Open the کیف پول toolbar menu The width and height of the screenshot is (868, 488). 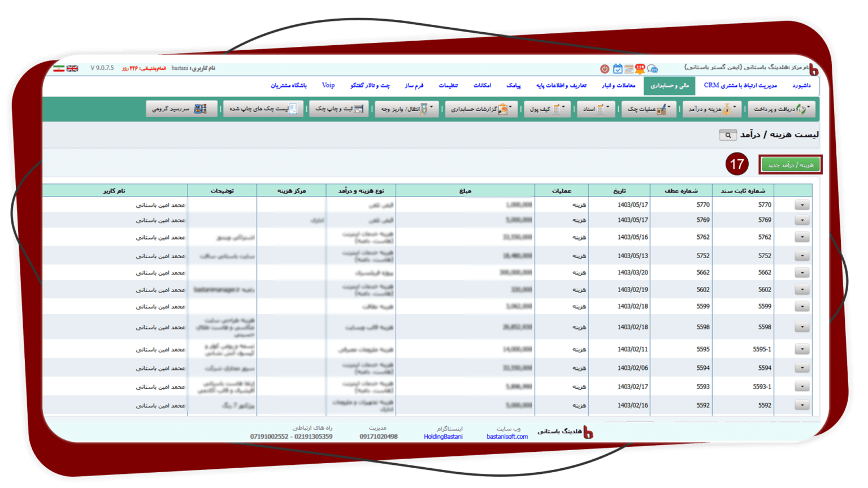(547, 109)
